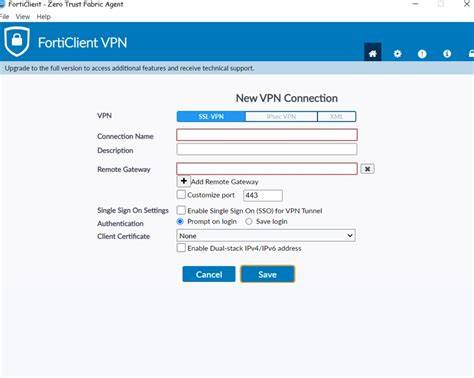Check Enable Dual-stack IPv4/IPv6 address

(181, 248)
